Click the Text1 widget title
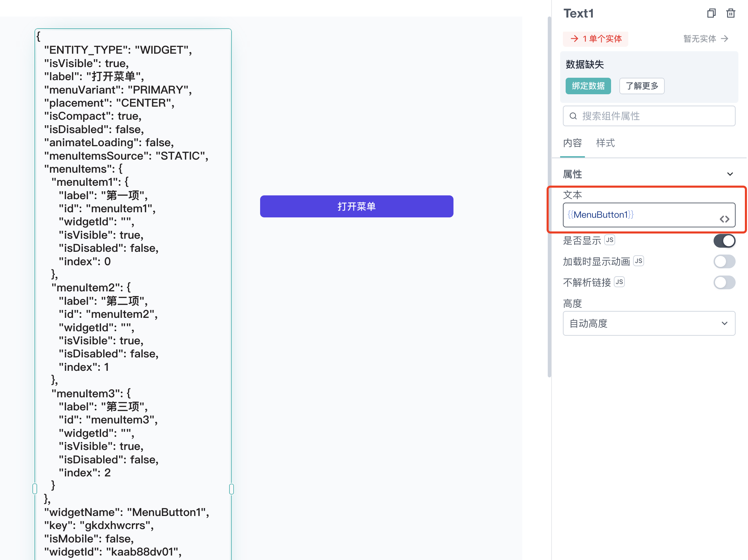The height and width of the screenshot is (560, 748). 578,13
